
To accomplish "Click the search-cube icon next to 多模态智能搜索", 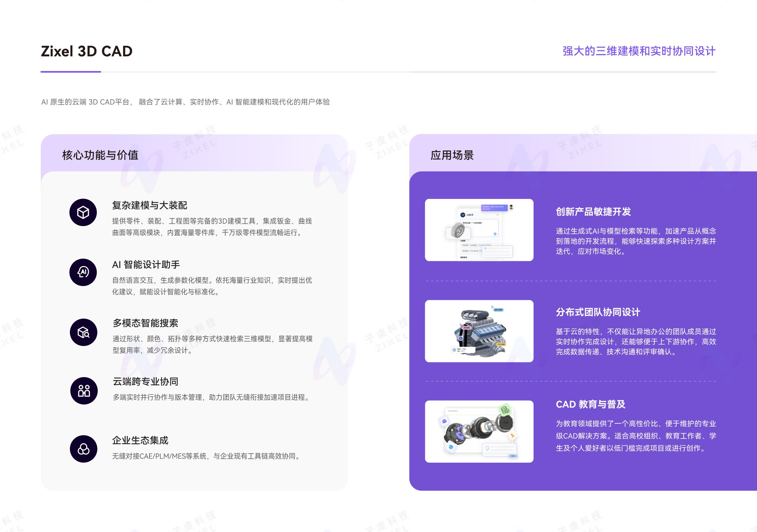I will [83, 332].
